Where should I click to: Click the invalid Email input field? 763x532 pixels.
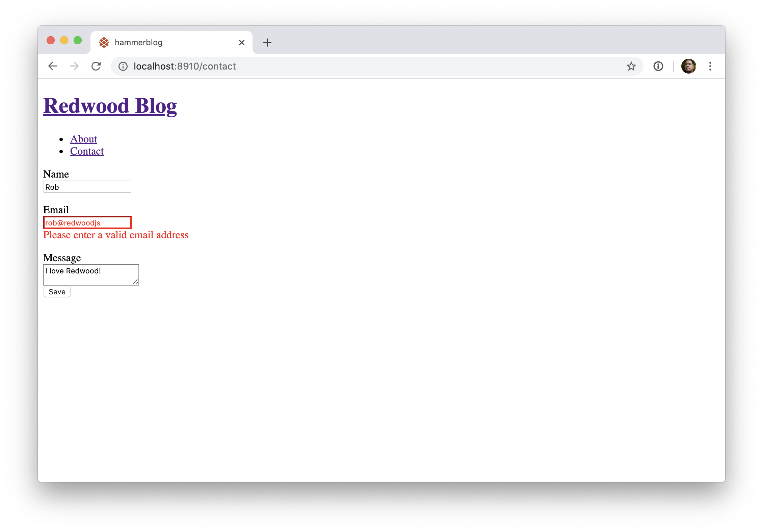(x=87, y=223)
